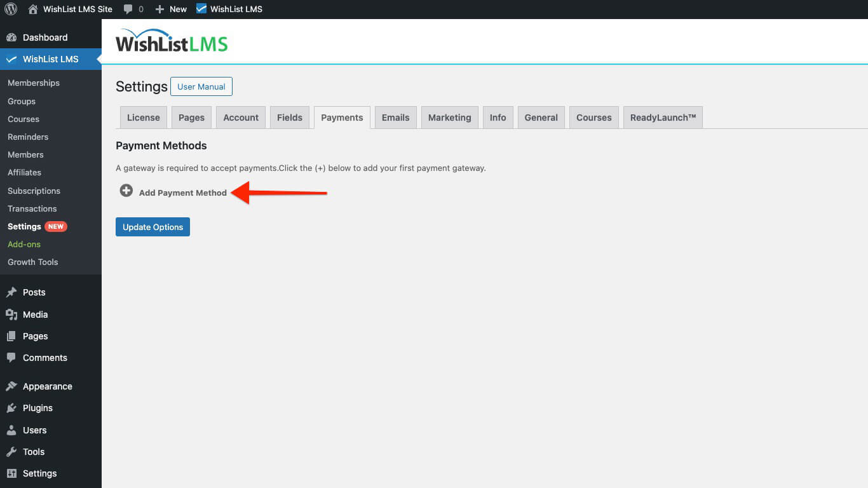The width and height of the screenshot is (868, 488).
Task: Open Posts via the pushpin icon
Action: click(13, 292)
